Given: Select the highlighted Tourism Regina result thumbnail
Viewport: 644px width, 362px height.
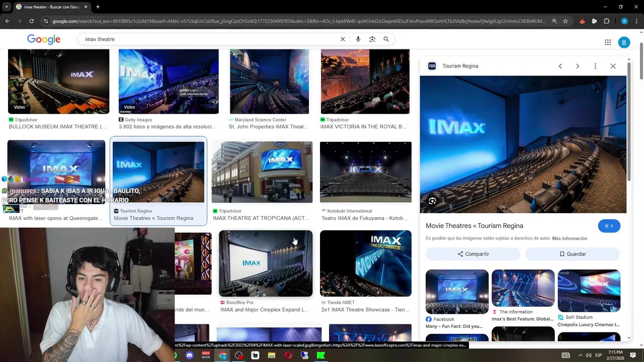Looking at the screenshot, I should click(x=158, y=172).
